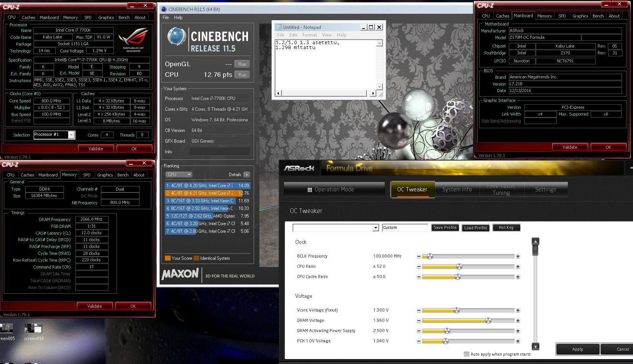Open About tab in top-left CPU-Z
The height and width of the screenshot is (364, 633).
[x=140, y=17]
